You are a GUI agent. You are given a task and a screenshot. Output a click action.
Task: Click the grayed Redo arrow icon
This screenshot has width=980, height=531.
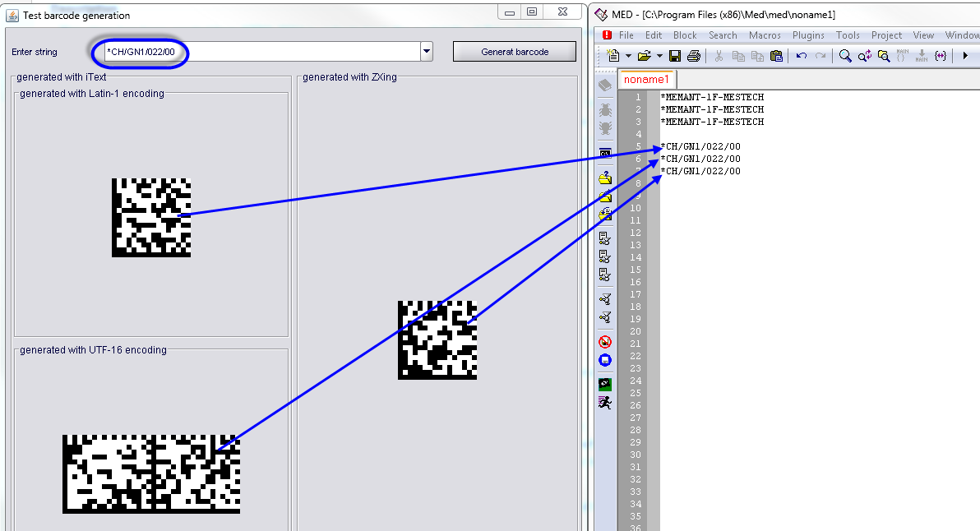click(820, 56)
